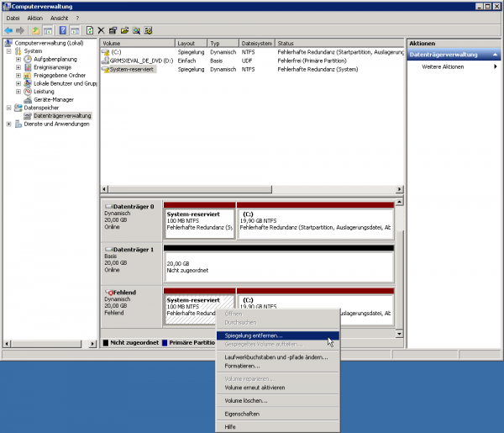Click the Refresh toolbar icon
Image resolution: width=504 pixels, height=433 pixels.
[x=89, y=30]
